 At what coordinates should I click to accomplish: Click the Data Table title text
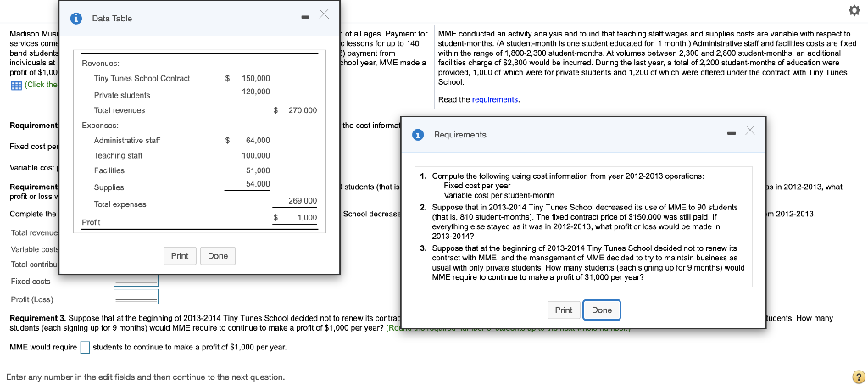coord(112,19)
